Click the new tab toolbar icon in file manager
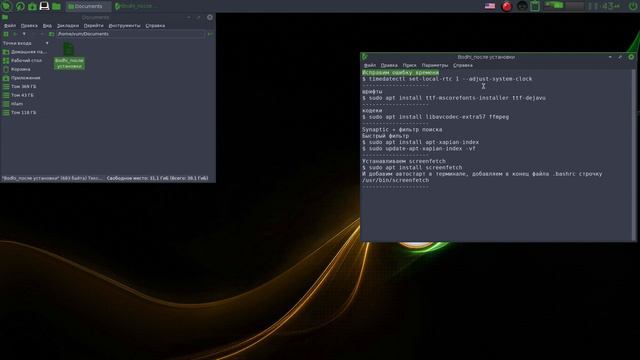Screen dimensions: 640x360 (x=6, y=34)
